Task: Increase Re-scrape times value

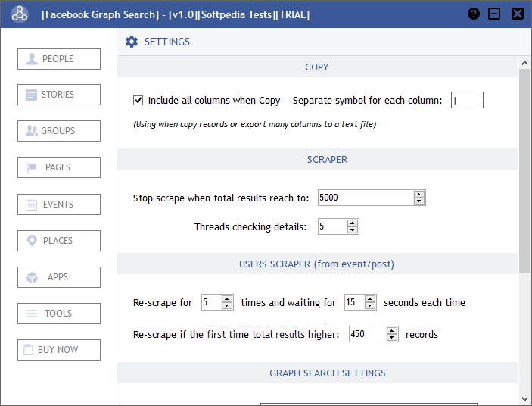Action: [x=226, y=299]
